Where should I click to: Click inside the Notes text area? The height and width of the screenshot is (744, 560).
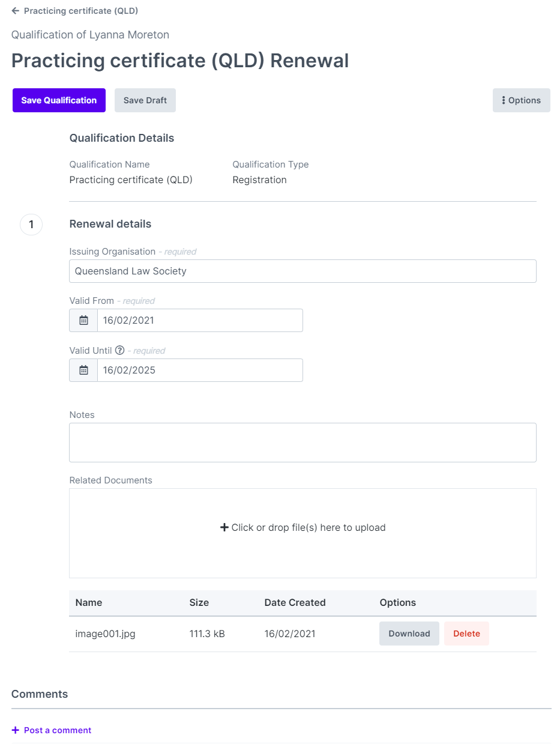pos(303,443)
